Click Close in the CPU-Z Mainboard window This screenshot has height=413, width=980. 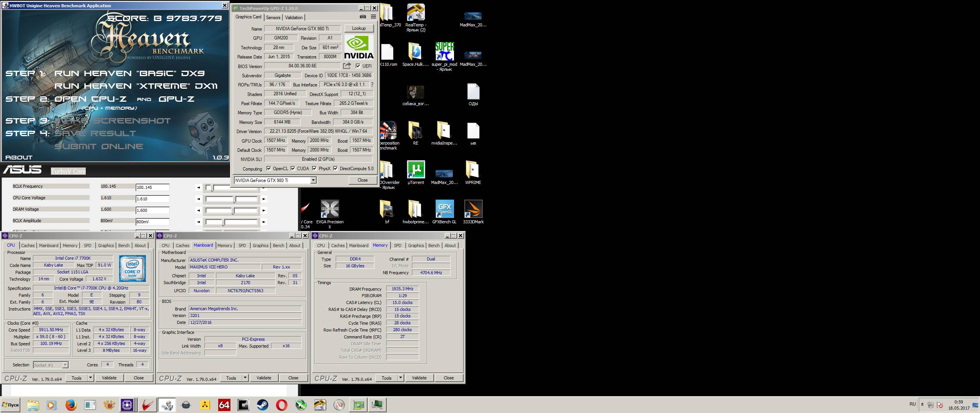click(x=293, y=378)
